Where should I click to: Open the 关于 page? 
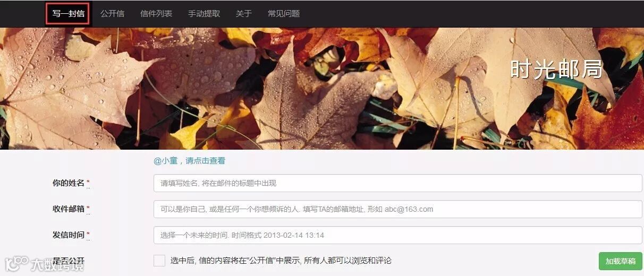click(x=244, y=14)
